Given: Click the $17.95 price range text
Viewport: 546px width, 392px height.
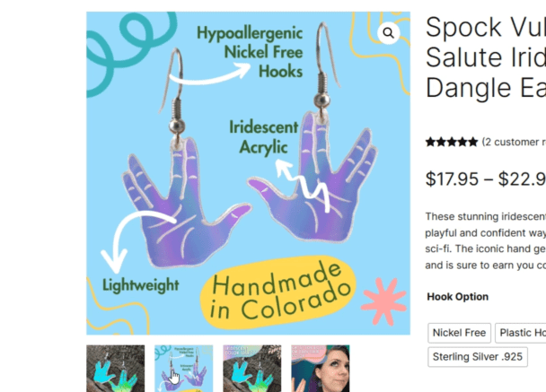Looking at the screenshot, I should (486, 179).
